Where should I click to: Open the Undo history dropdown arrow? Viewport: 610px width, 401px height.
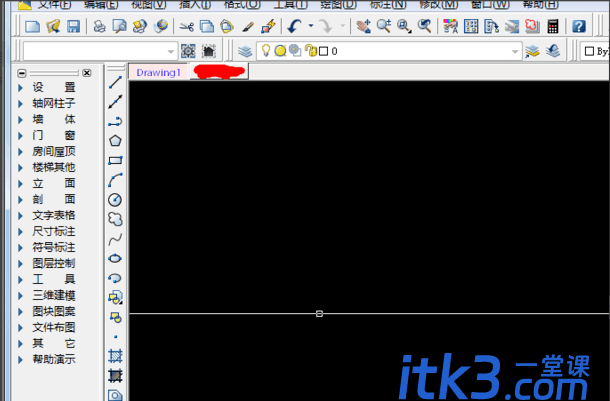311,26
